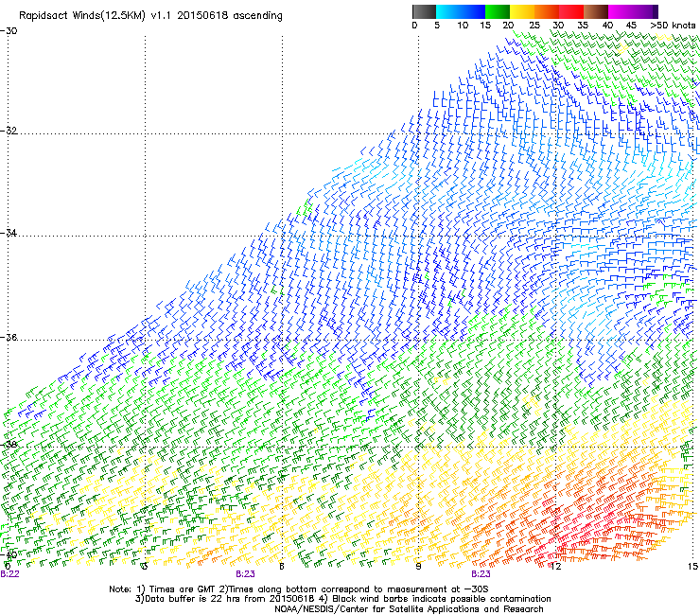
Task: Click the longitude 12 label on bottom axis
Action: (555, 567)
